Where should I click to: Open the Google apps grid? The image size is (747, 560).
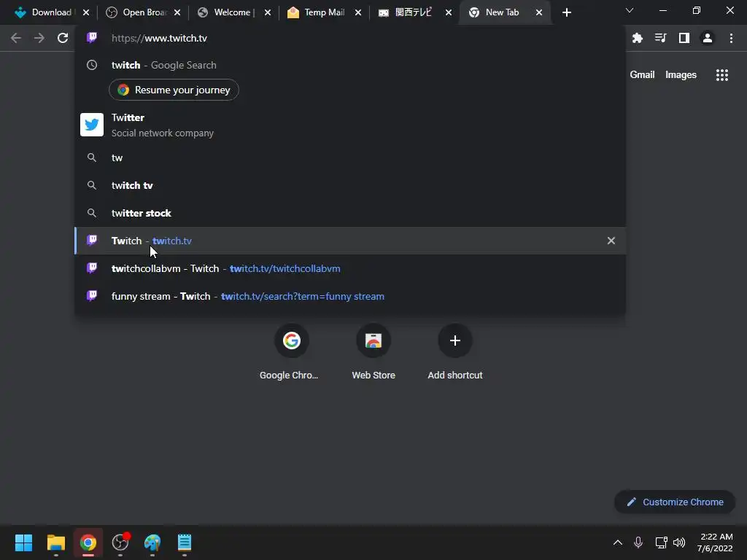(x=722, y=75)
